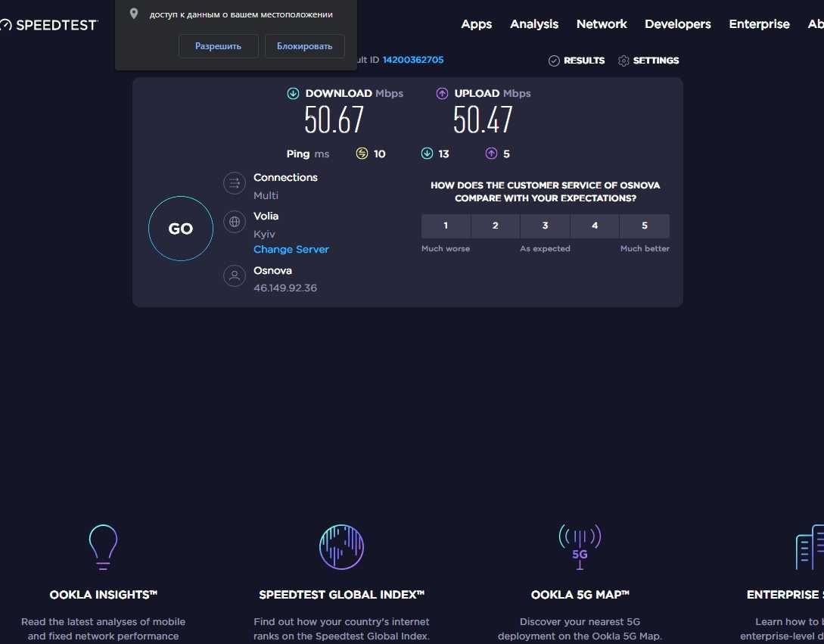This screenshot has height=644, width=824.
Task: Click the download ping value 13
Action: (443, 154)
